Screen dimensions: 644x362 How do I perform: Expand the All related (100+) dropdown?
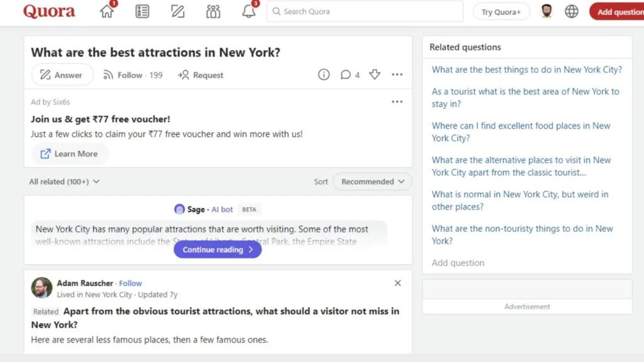[x=65, y=182]
